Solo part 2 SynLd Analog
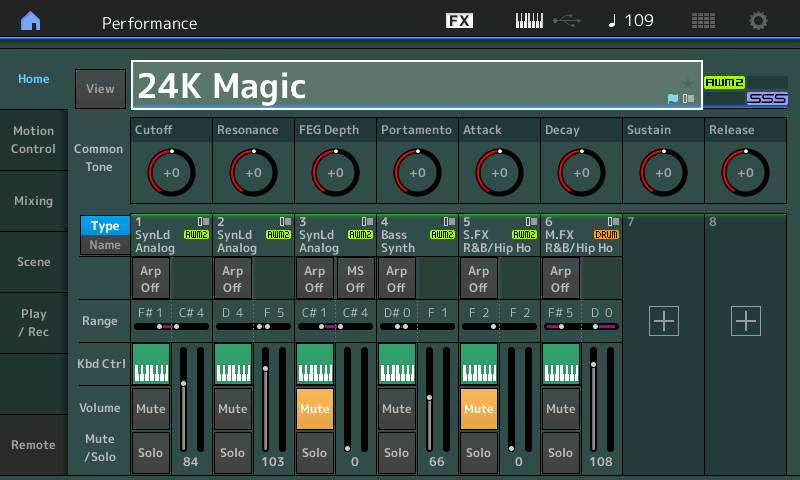Screen dimensions: 800x480 pos(232,453)
